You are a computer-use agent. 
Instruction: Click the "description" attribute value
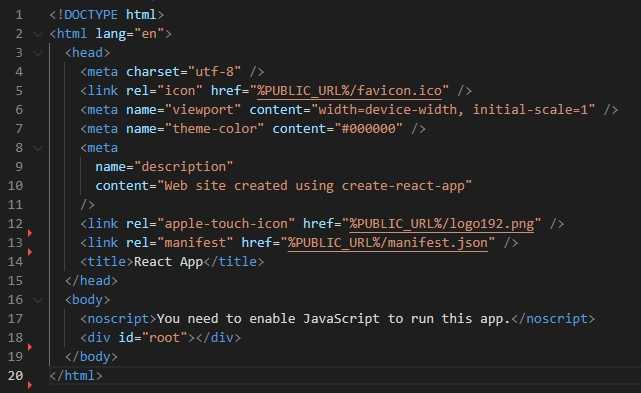pos(184,167)
